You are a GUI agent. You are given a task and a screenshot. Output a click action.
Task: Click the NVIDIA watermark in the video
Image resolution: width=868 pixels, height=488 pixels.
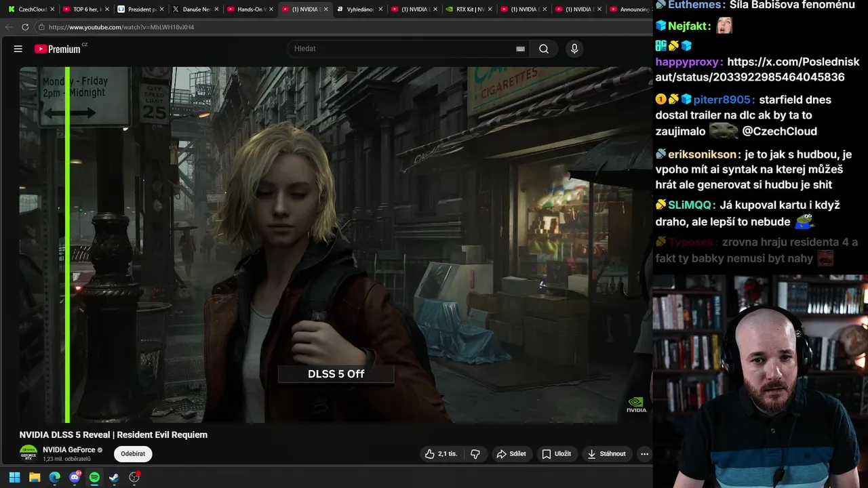(636, 405)
